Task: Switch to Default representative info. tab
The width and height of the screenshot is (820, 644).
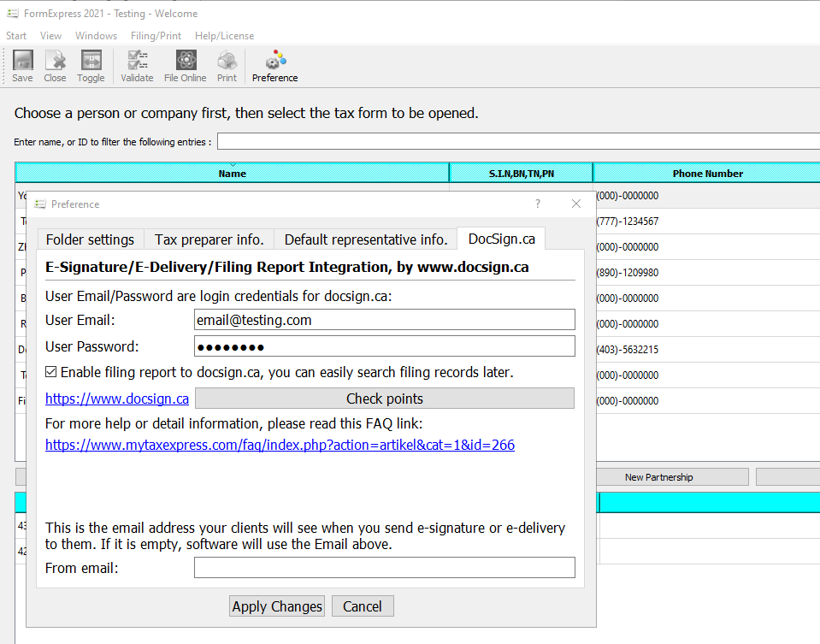Action: 366,239
